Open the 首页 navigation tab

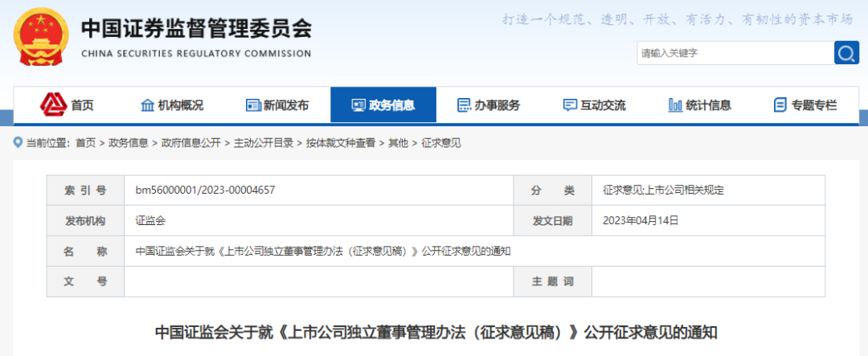[x=82, y=105]
